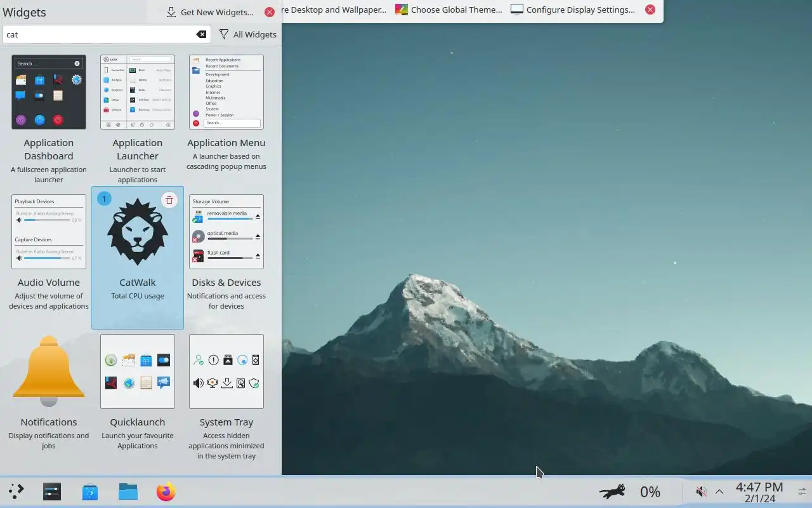Click the 'Total CPU usage' description
This screenshot has width=812, height=508.
(138, 296)
